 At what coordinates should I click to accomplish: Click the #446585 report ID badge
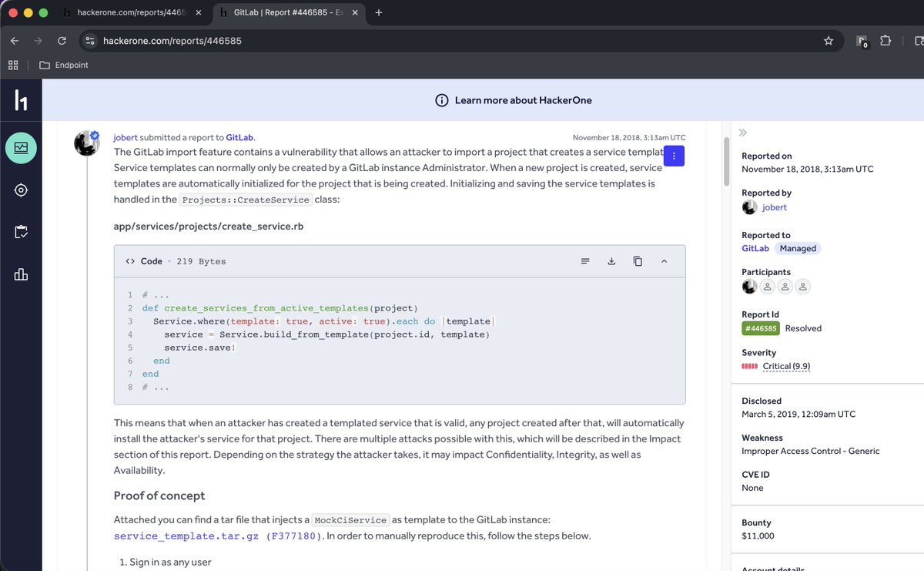tap(761, 328)
